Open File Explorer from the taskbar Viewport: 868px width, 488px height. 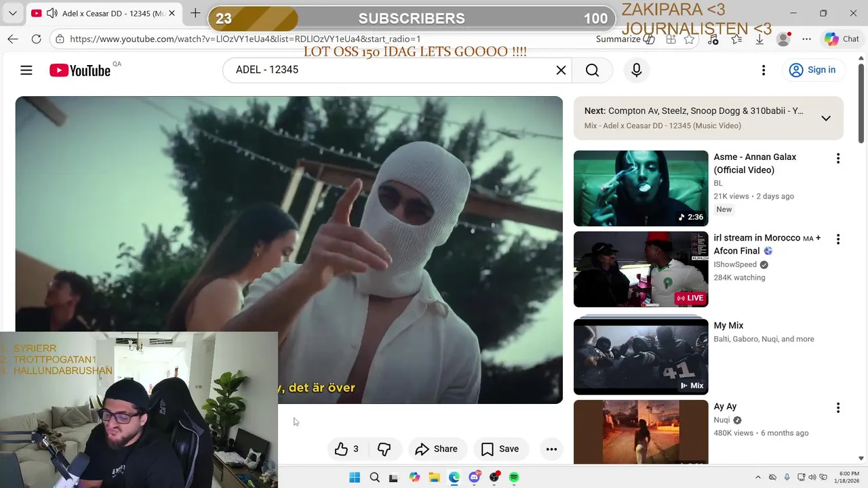click(434, 477)
